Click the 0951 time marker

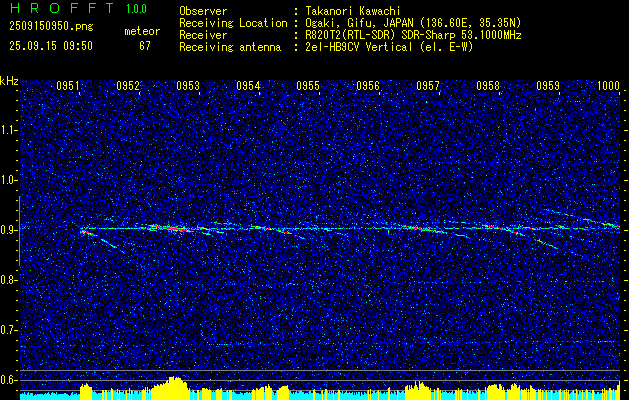tap(67, 86)
